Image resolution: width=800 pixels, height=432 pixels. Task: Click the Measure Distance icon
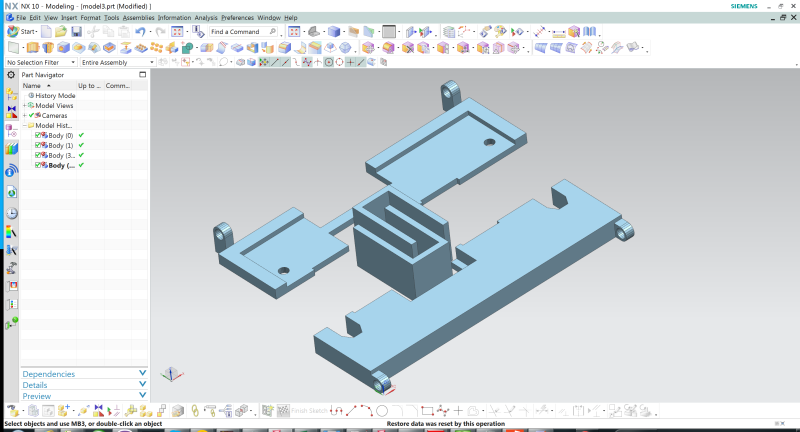tap(559, 32)
